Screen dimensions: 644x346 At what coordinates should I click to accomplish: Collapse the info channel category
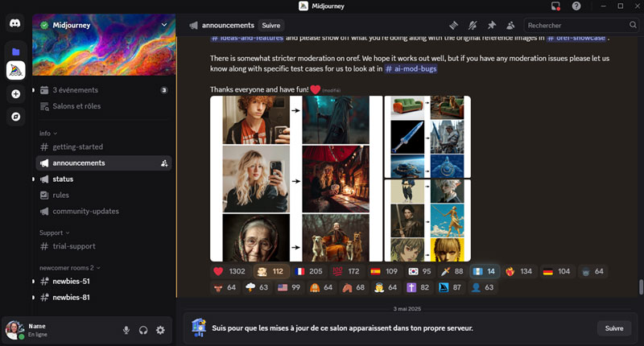48,134
